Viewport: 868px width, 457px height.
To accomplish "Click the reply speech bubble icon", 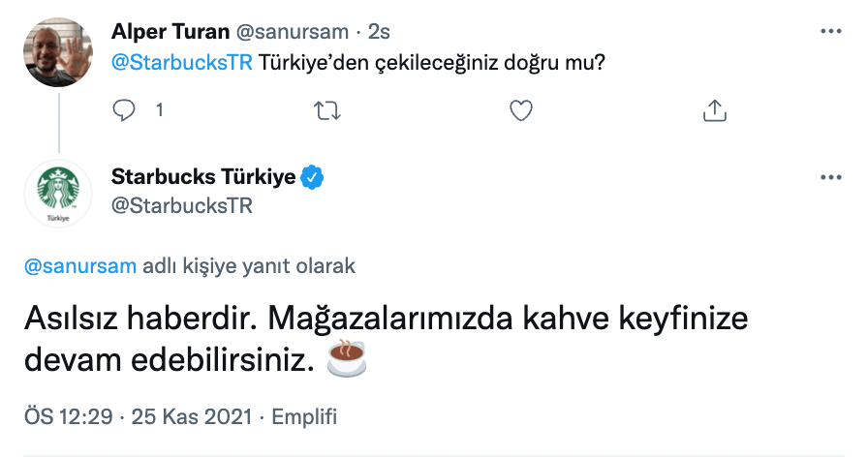I will pyautogui.click(x=124, y=110).
